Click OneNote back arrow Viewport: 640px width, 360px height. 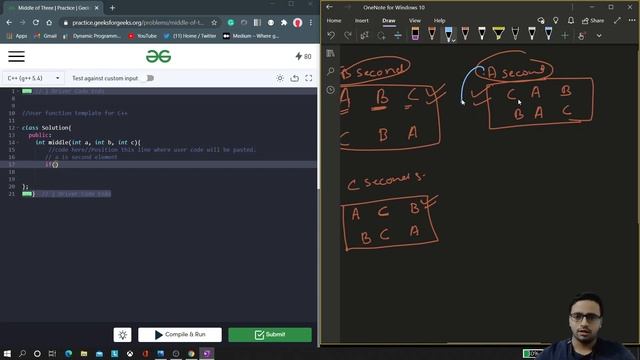coord(329,7)
